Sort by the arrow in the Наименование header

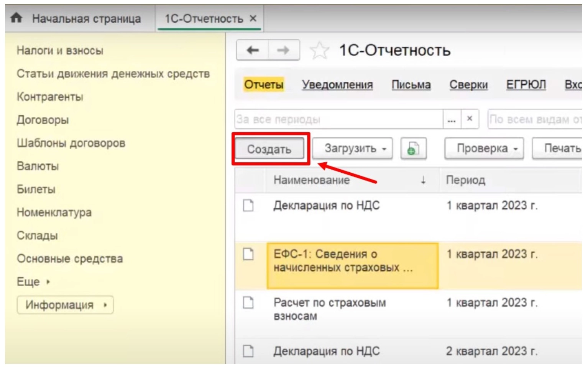[423, 180]
